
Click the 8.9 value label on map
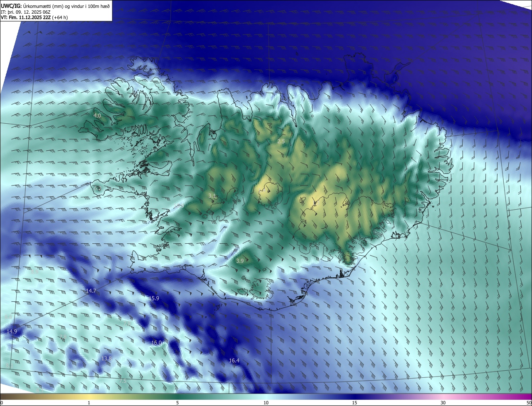[35, 271]
